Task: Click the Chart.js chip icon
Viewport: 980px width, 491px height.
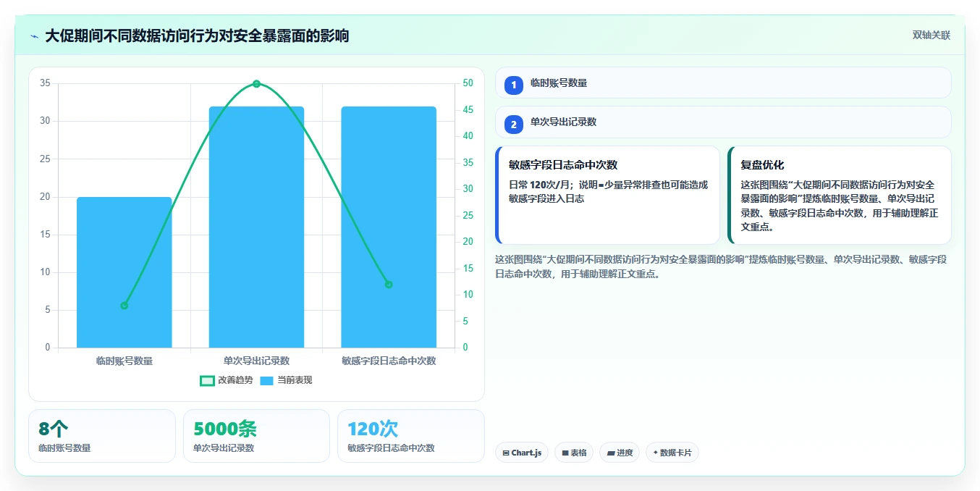Action: pos(506,453)
